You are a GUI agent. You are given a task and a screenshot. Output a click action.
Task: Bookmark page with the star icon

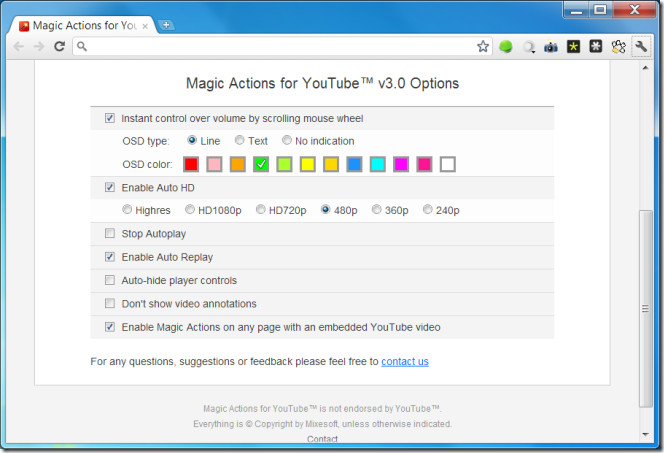pos(483,46)
